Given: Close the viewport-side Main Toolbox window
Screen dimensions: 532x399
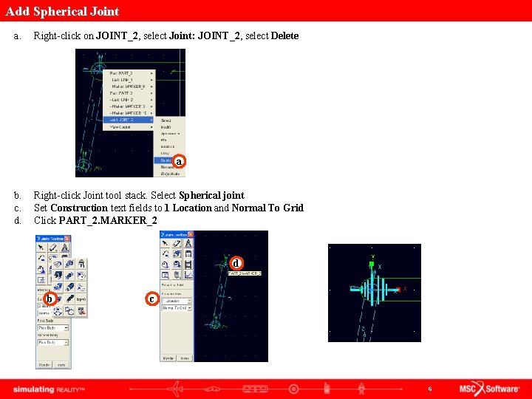Looking at the screenshot, I should tap(191, 234).
